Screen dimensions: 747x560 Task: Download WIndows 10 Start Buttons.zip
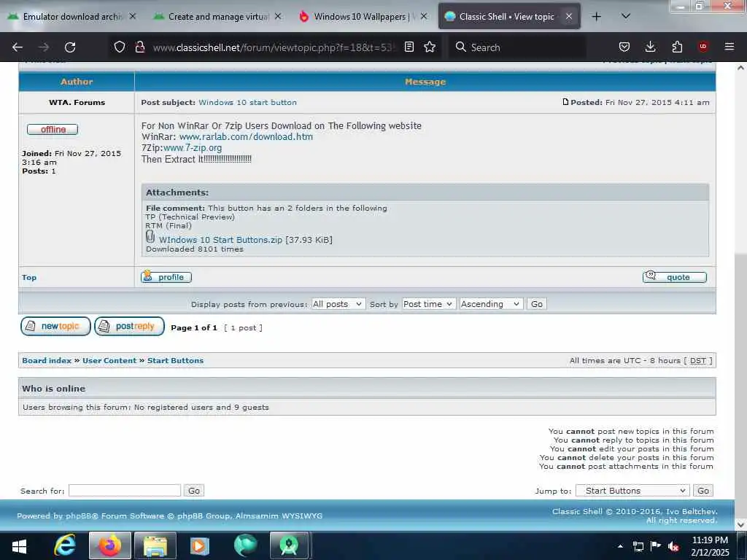tap(220, 239)
